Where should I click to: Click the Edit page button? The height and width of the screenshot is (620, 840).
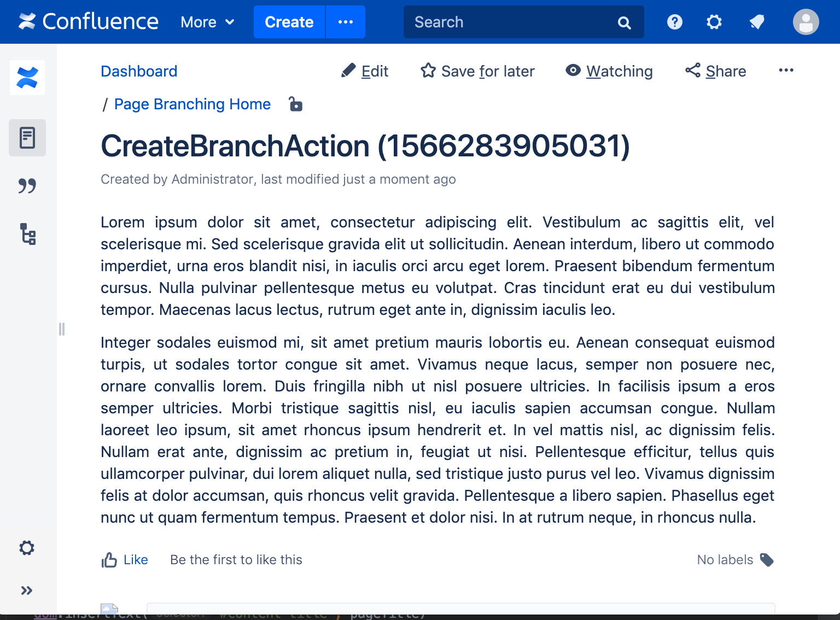tap(364, 71)
